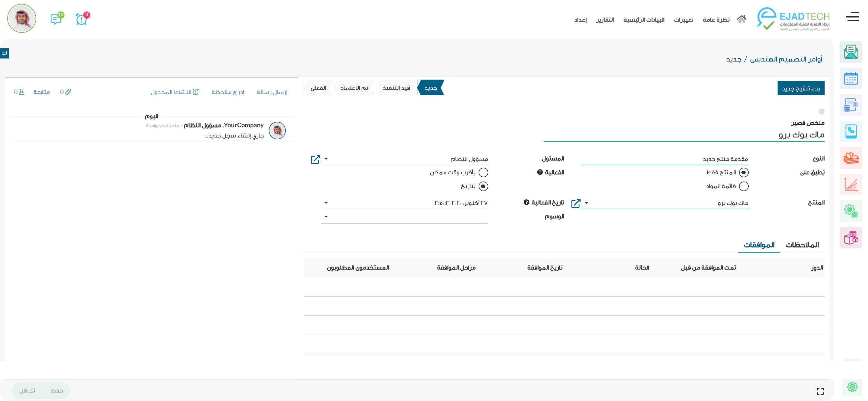
Task: Expand the responsible user dropdown
Action: [x=326, y=159]
